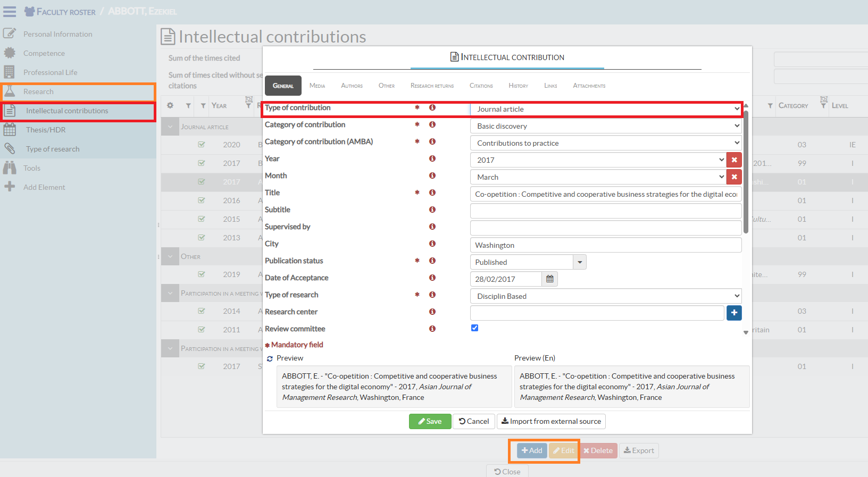The image size is (868, 477).
Task: Clear the Month field with red X
Action: click(734, 177)
